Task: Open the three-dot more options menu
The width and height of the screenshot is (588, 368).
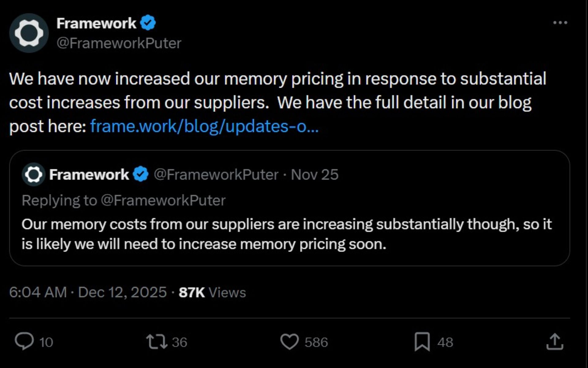Action: coord(560,23)
